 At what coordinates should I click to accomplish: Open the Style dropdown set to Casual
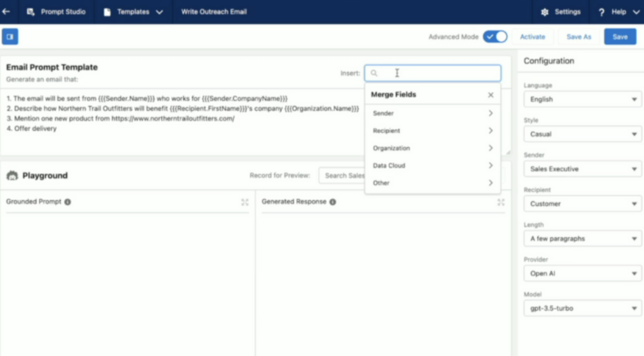pos(582,134)
